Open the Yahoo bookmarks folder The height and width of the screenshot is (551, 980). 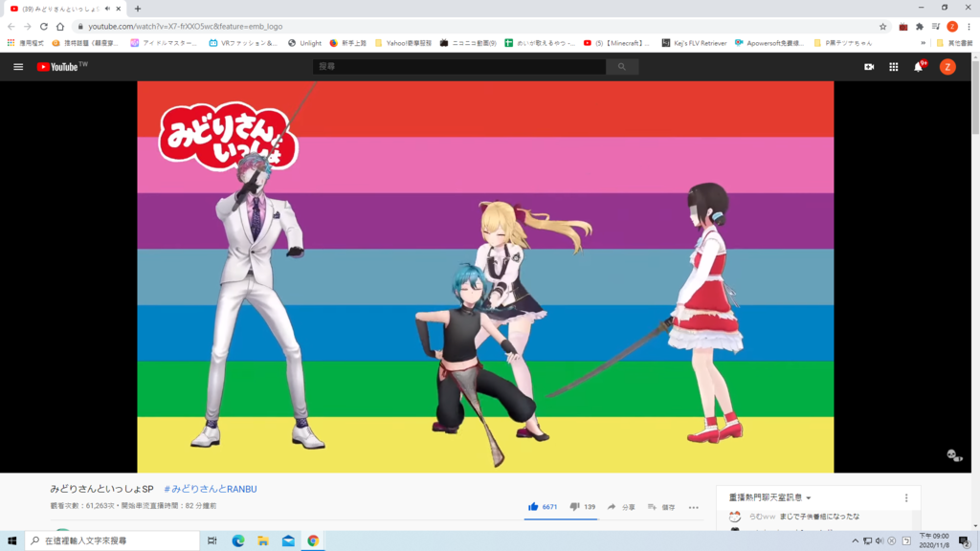pyautogui.click(x=403, y=43)
